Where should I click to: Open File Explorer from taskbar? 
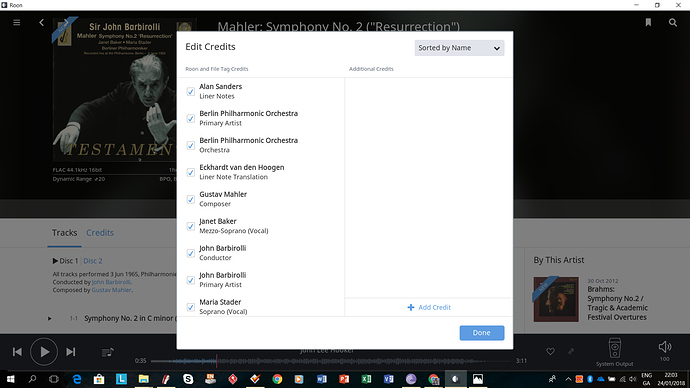(x=143, y=379)
